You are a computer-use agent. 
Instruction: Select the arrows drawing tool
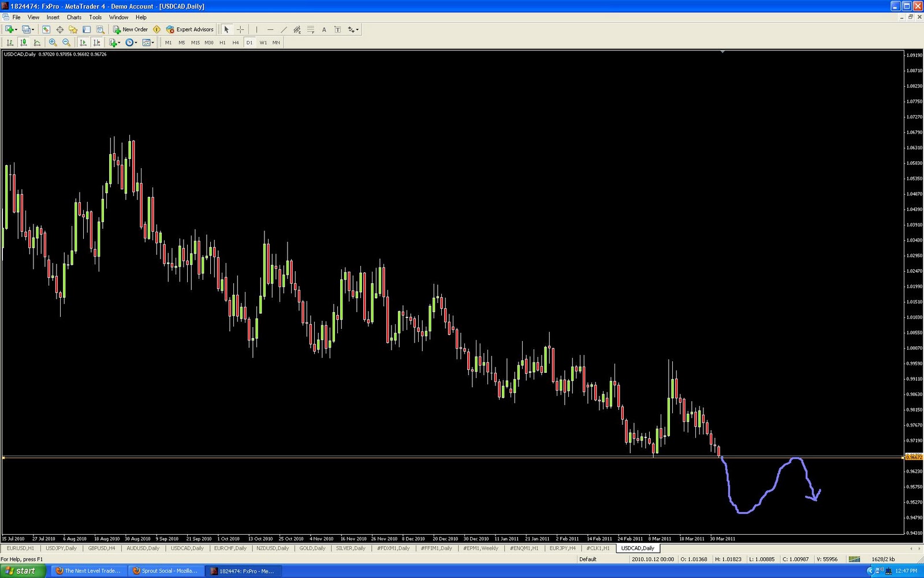pyautogui.click(x=351, y=29)
